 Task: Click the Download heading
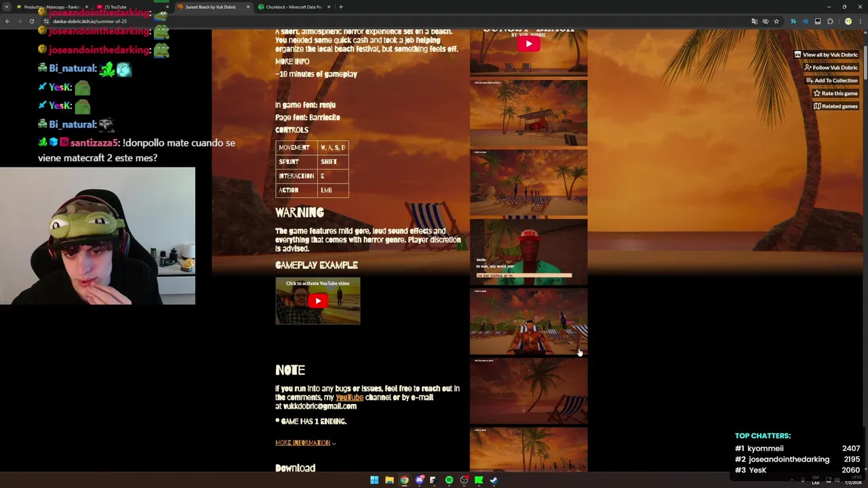pos(295,468)
